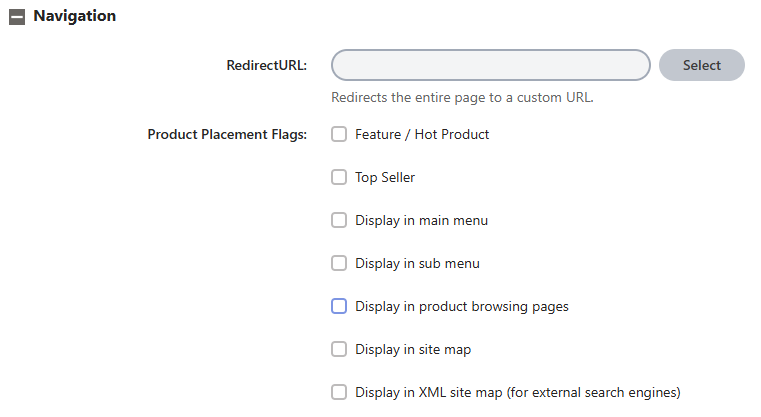The width and height of the screenshot is (761, 417).
Task: Check the Display in main menu box
Action: pyautogui.click(x=339, y=220)
